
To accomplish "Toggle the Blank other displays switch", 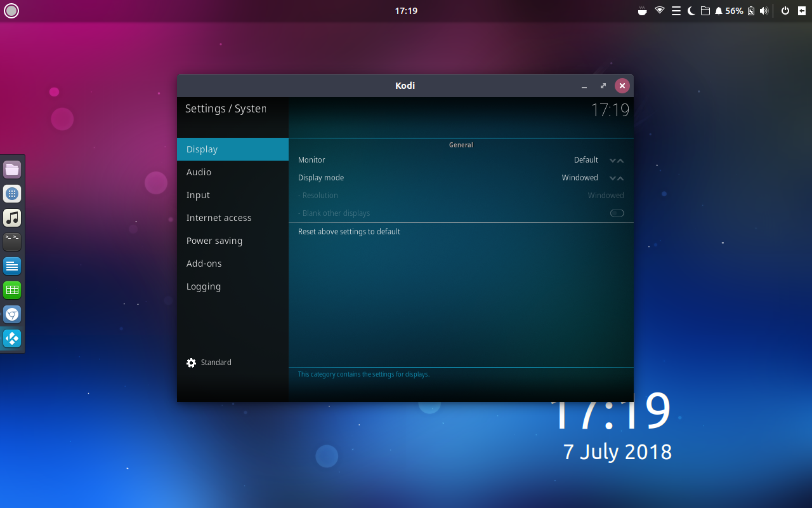I will point(617,213).
